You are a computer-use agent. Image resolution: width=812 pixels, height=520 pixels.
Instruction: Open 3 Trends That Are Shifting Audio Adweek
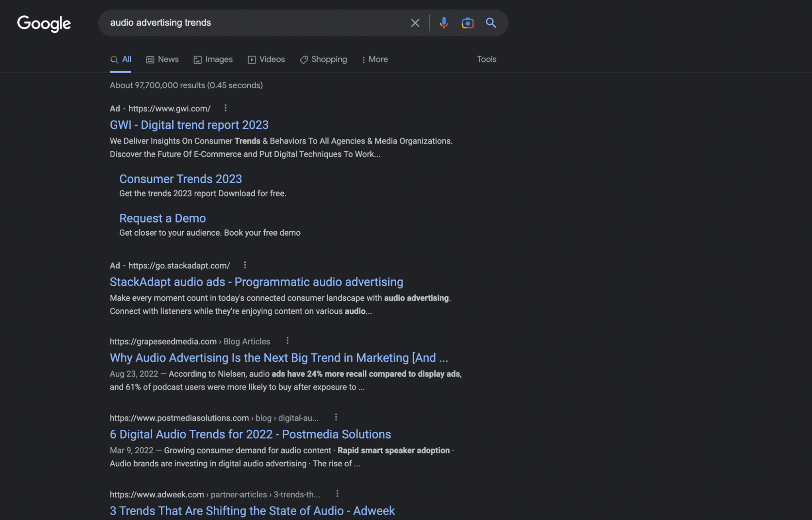pos(252,511)
